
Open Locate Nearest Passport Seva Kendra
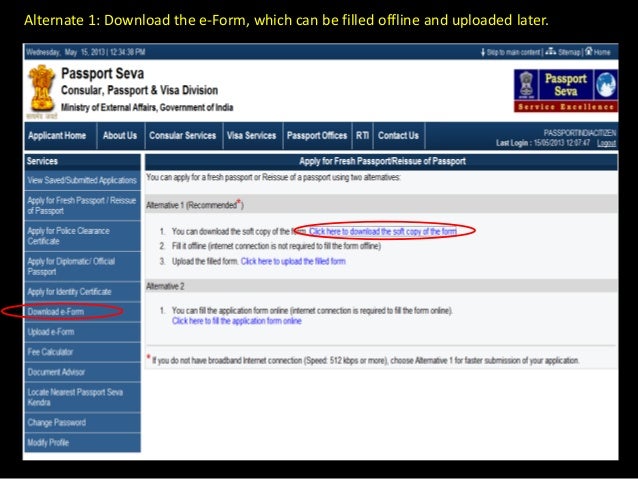point(83,397)
